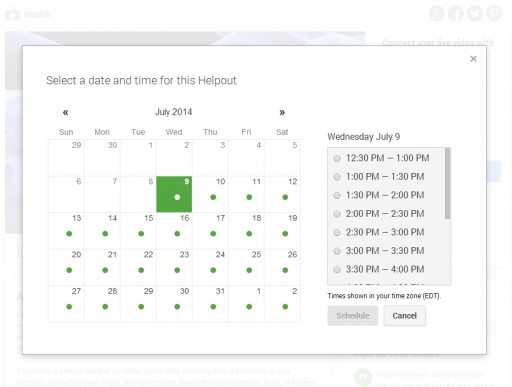The image size is (512, 387).
Task: Click the Schedule button
Action: (x=353, y=315)
